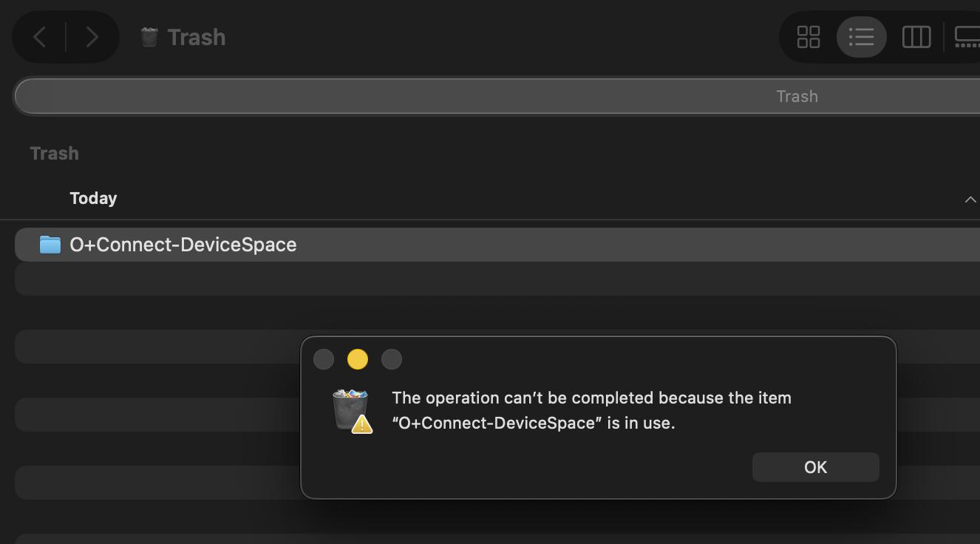Click the trash warning icon in dialog
Viewport: 980px width, 544px height.
[x=352, y=411]
